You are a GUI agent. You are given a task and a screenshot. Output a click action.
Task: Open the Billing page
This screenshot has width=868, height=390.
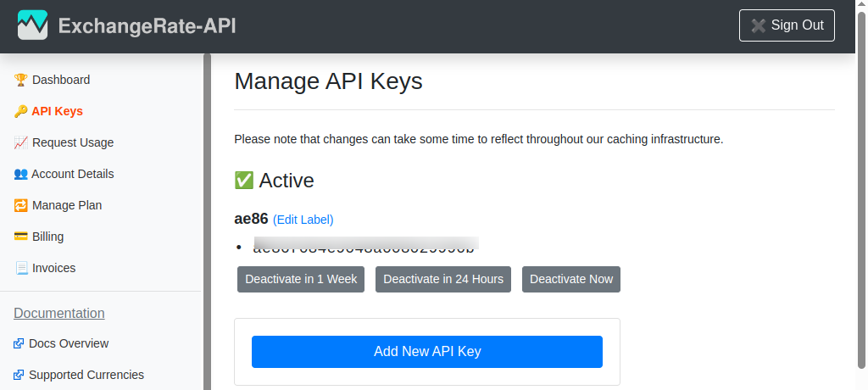click(47, 237)
